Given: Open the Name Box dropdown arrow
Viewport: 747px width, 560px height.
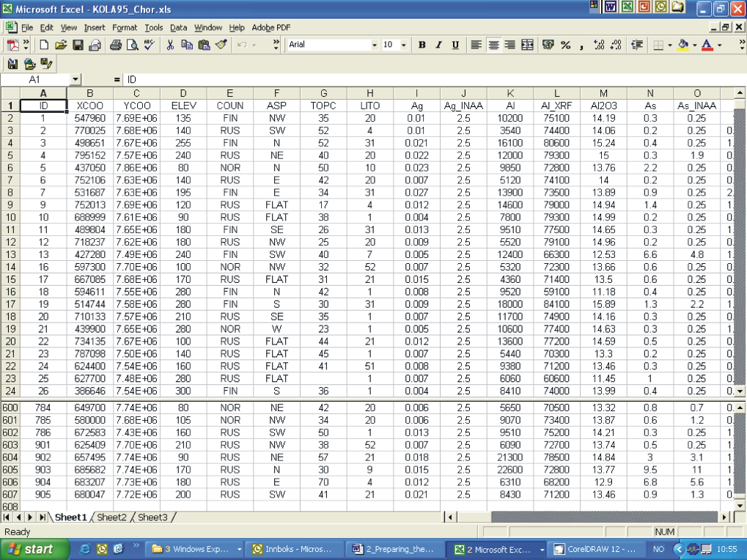Looking at the screenshot, I should (76, 78).
